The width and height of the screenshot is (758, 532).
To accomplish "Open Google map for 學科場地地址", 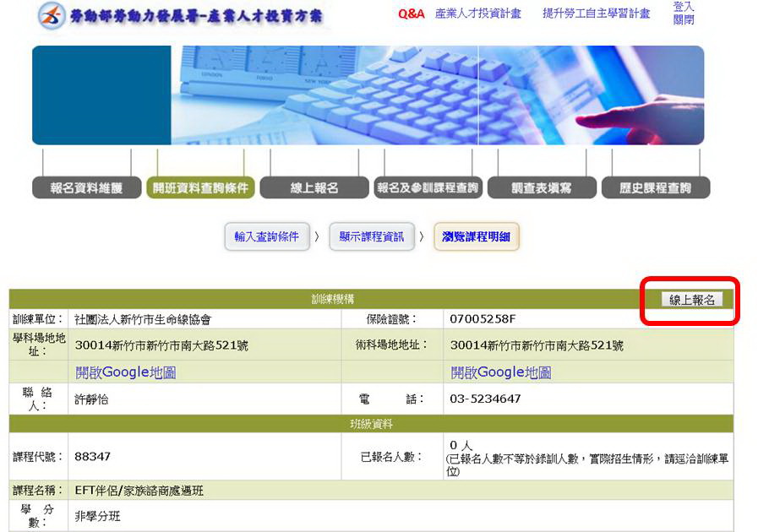I will [126, 372].
